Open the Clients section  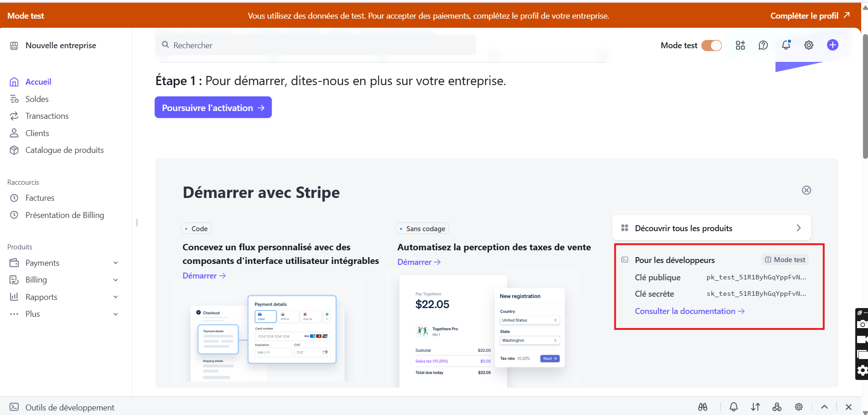(37, 133)
